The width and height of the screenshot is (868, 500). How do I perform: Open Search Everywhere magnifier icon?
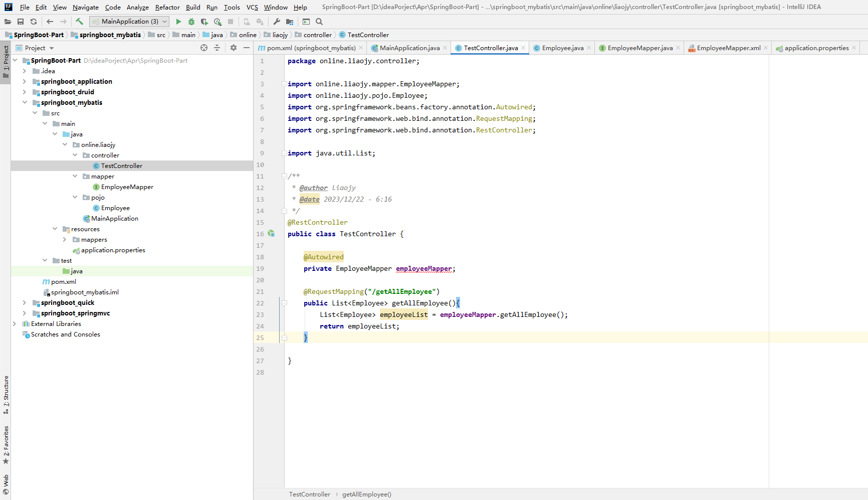pyautogui.click(x=319, y=22)
